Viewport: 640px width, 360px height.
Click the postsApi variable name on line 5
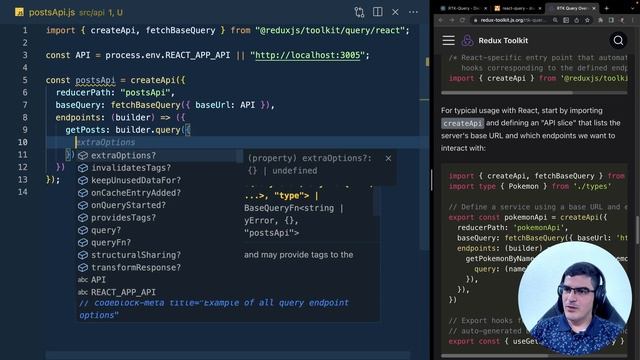coord(95,80)
